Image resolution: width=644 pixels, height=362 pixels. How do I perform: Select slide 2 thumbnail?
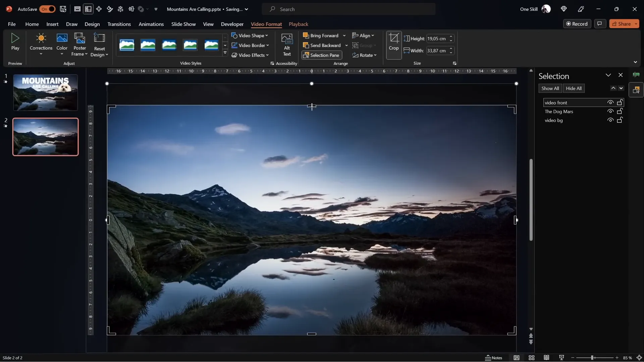45,137
